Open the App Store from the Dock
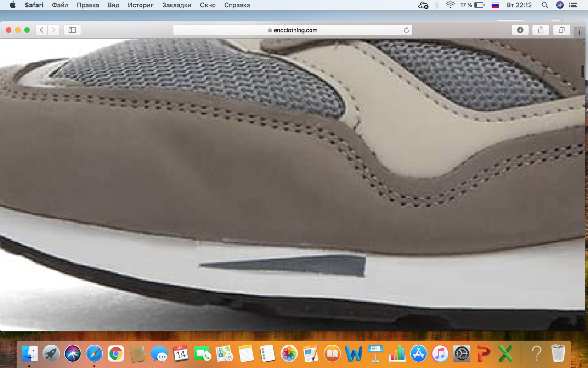The height and width of the screenshot is (368, 588). coord(418,353)
